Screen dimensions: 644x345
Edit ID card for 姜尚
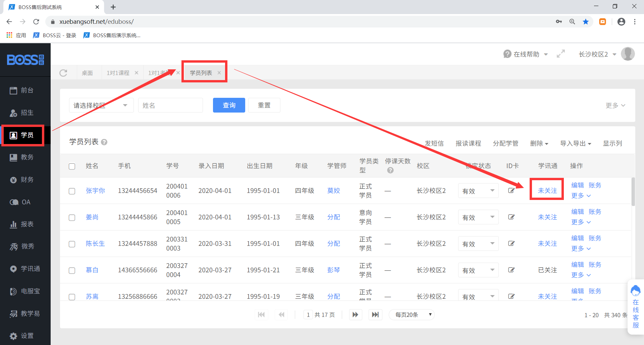(512, 217)
